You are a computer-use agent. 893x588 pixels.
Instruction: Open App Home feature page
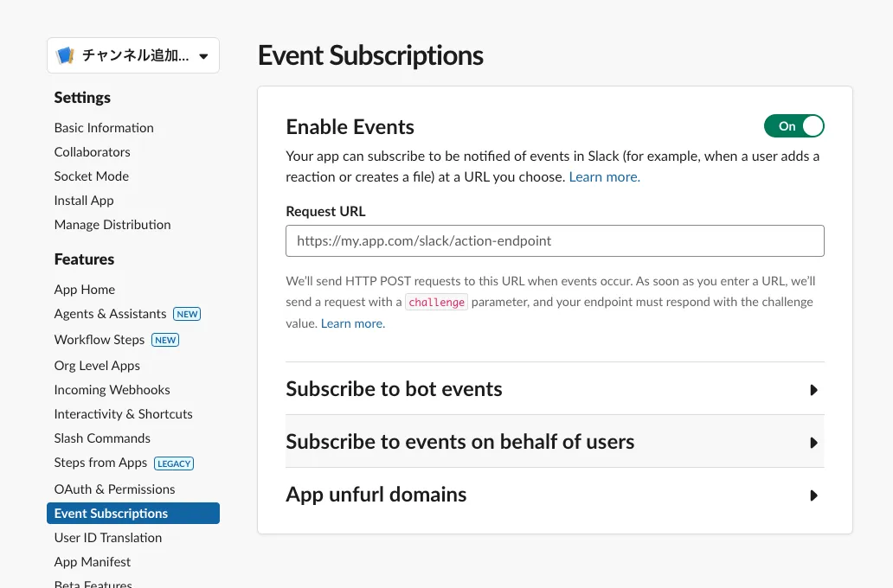85,290
